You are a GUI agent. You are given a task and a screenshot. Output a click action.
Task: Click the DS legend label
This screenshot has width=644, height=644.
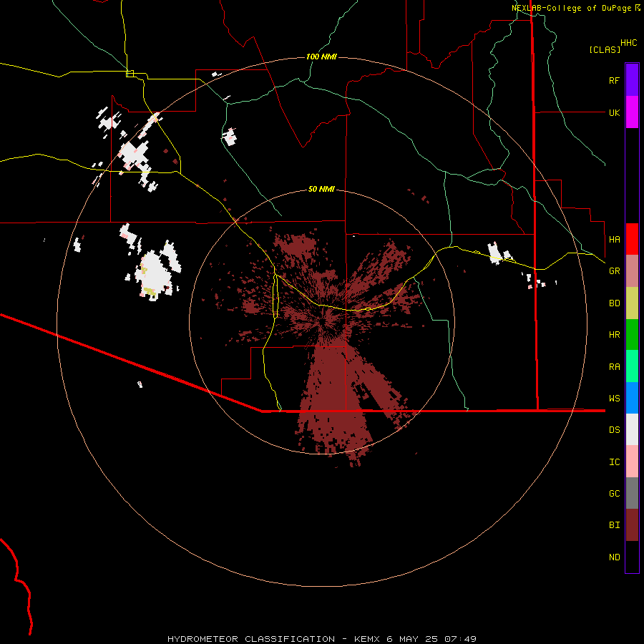pyautogui.click(x=614, y=430)
